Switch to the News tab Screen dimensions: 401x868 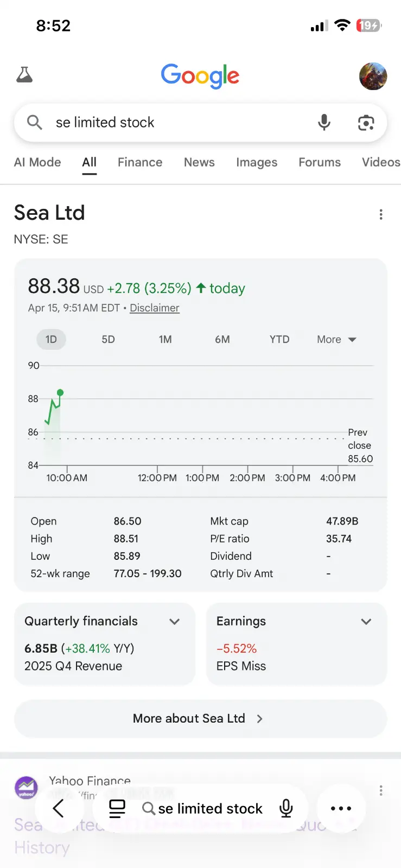point(199,162)
